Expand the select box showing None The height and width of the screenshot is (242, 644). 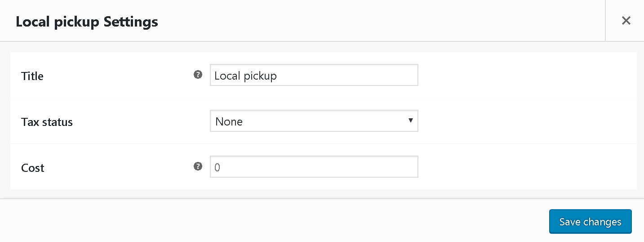pyautogui.click(x=314, y=121)
